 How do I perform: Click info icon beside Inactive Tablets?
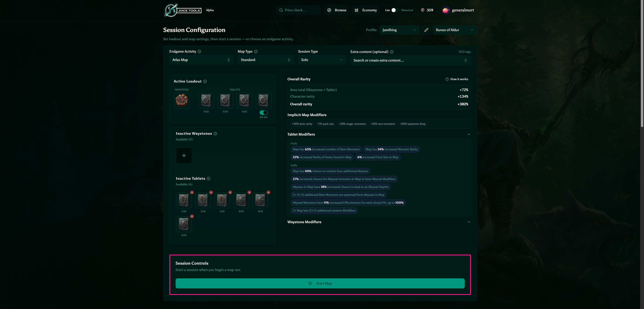(x=208, y=179)
